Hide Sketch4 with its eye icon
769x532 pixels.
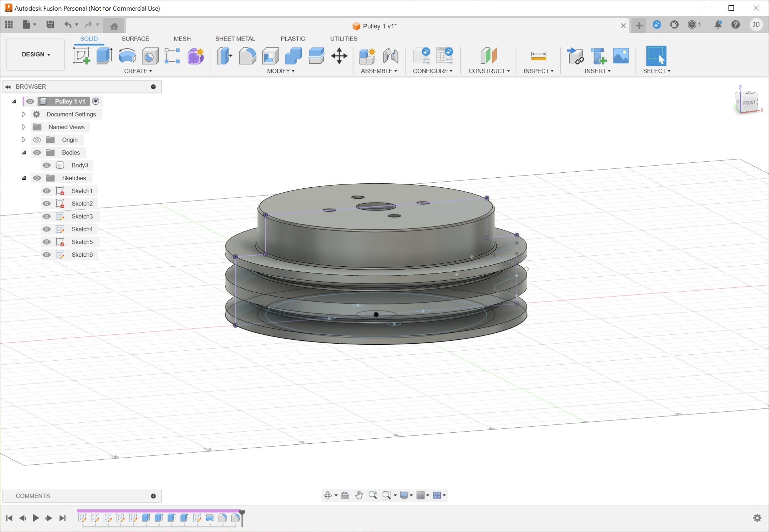point(46,229)
